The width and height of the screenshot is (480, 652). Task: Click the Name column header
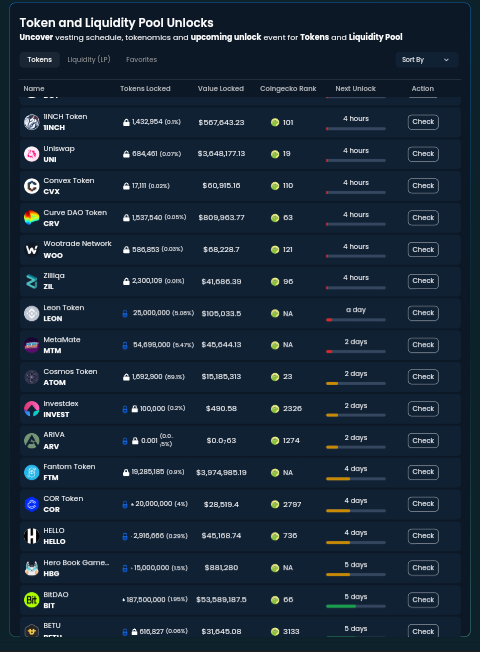point(34,89)
